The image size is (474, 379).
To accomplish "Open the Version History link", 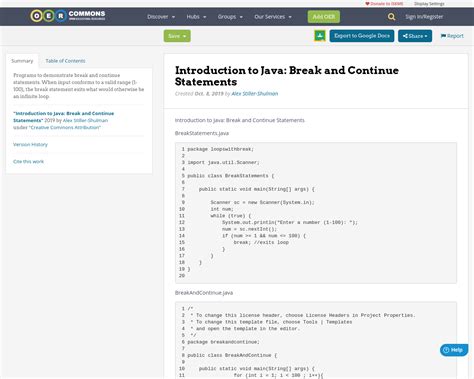I will [x=30, y=144].
